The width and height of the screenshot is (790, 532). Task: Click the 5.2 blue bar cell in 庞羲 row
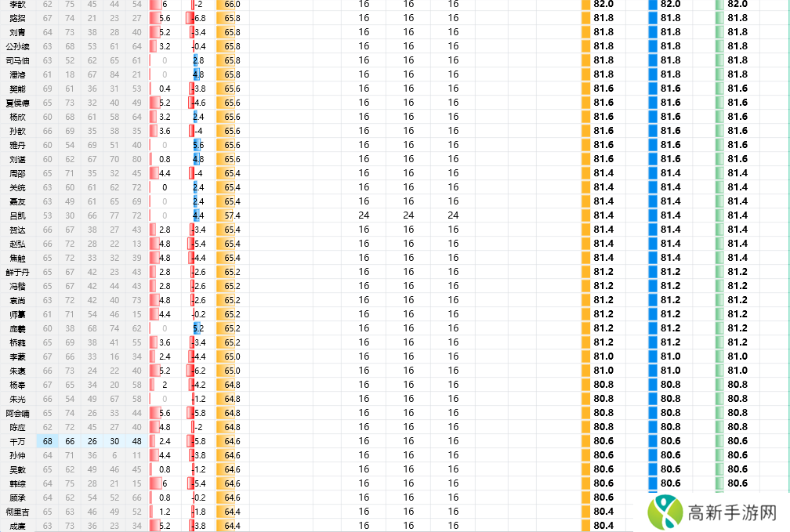coord(197,328)
